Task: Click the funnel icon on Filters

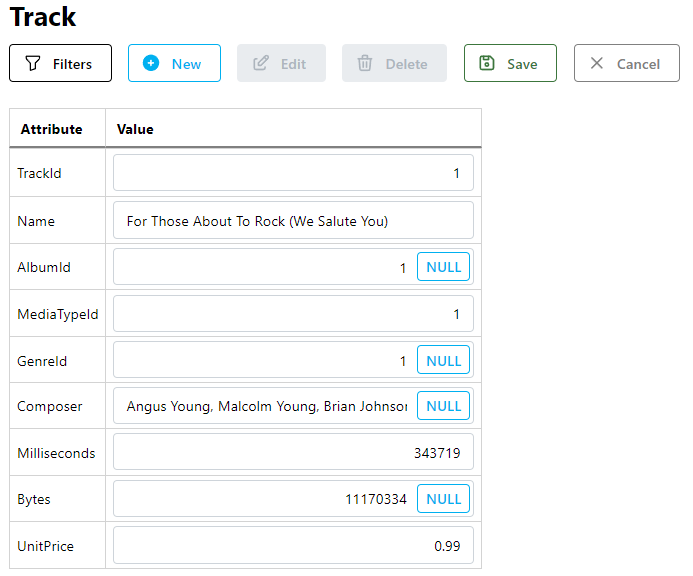Action: [33, 63]
